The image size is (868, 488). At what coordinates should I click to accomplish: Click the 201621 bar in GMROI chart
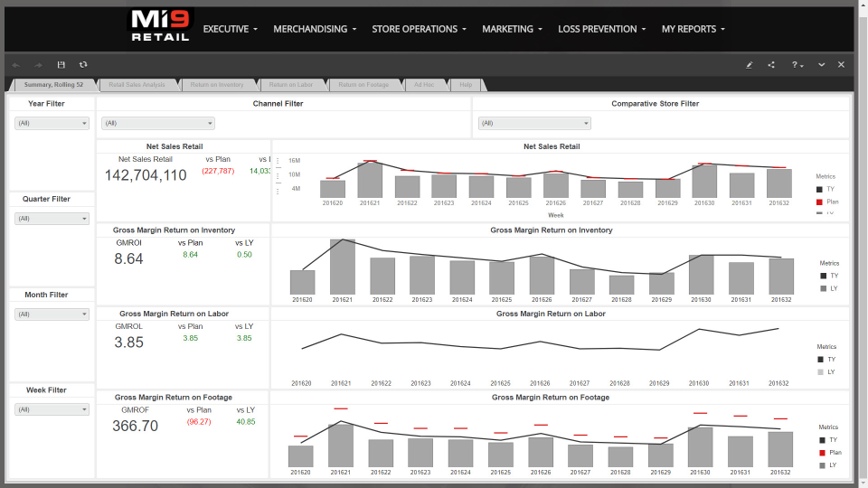point(343,267)
